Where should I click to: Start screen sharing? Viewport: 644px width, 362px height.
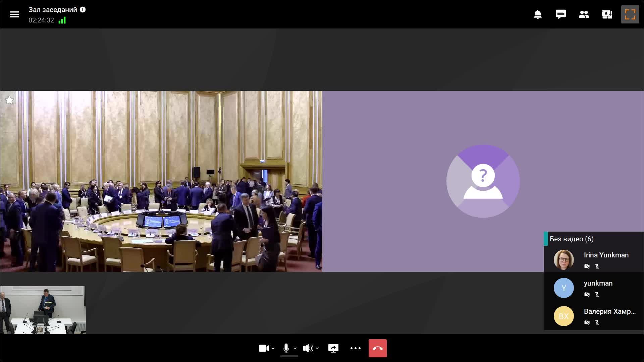pyautogui.click(x=333, y=348)
